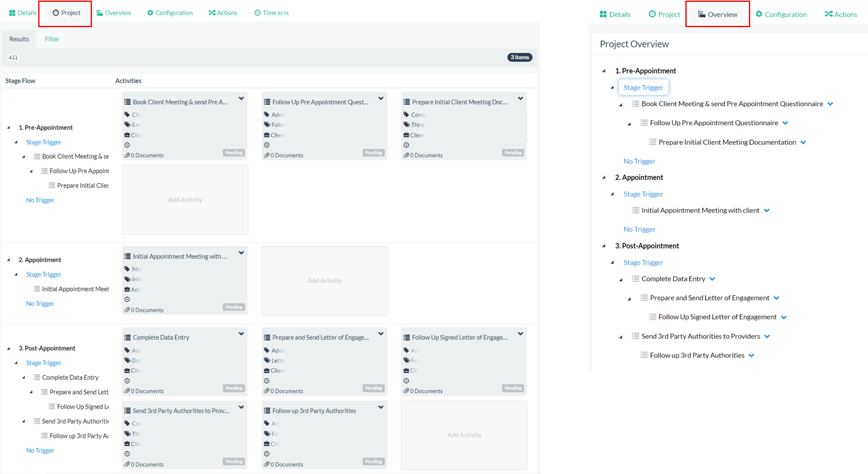Collapse Send 3rd Party Authorities to Providers in overview

coord(621,337)
